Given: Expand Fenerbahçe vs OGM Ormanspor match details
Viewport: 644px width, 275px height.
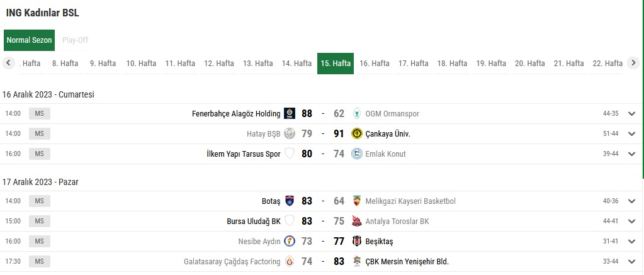Looking at the screenshot, I should pyautogui.click(x=632, y=114).
